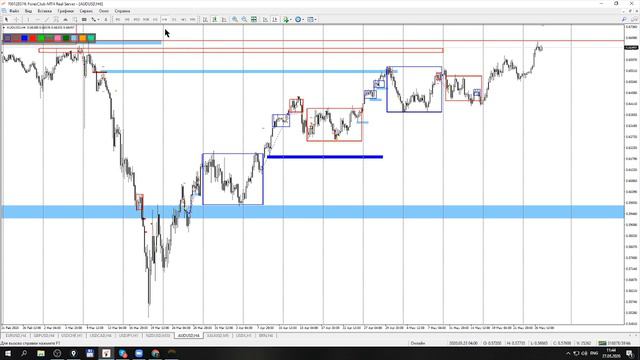Viewport: 640px width, 360px height.
Task: Open the indicators list button
Action: point(286,19)
